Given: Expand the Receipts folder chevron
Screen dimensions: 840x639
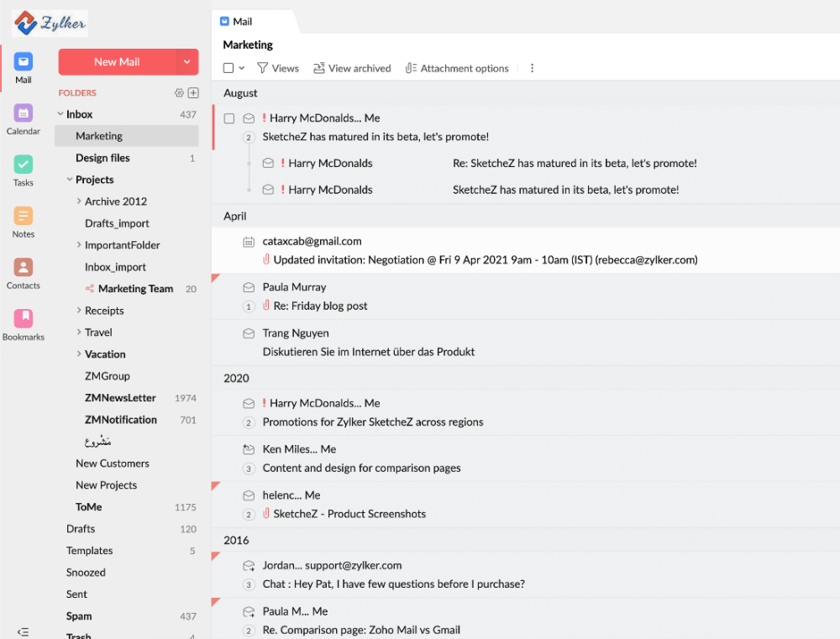Looking at the screenshot, I should point(79,311).
